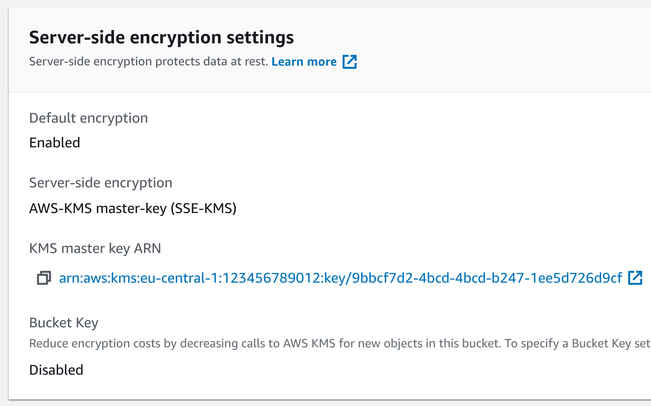651x406 pixels.
Task: Open the arn:aws:kms key link
Action: pos(340,278)
